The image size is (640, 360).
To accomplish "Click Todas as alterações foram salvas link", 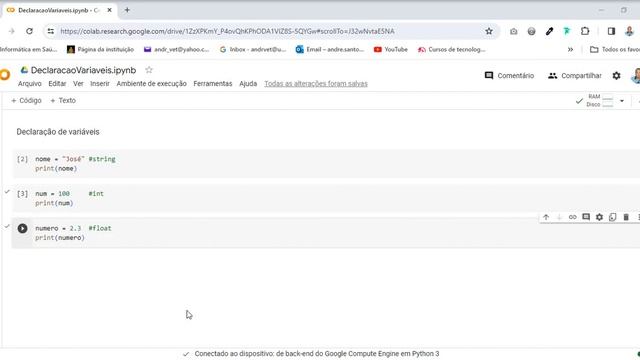I will [x=316, y=84].
